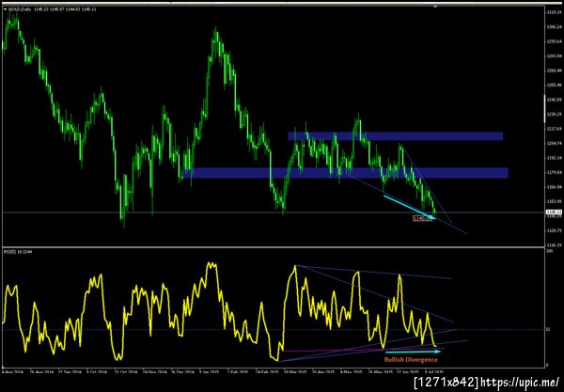Click the grey chart shift marker at top

coord(435,7)
